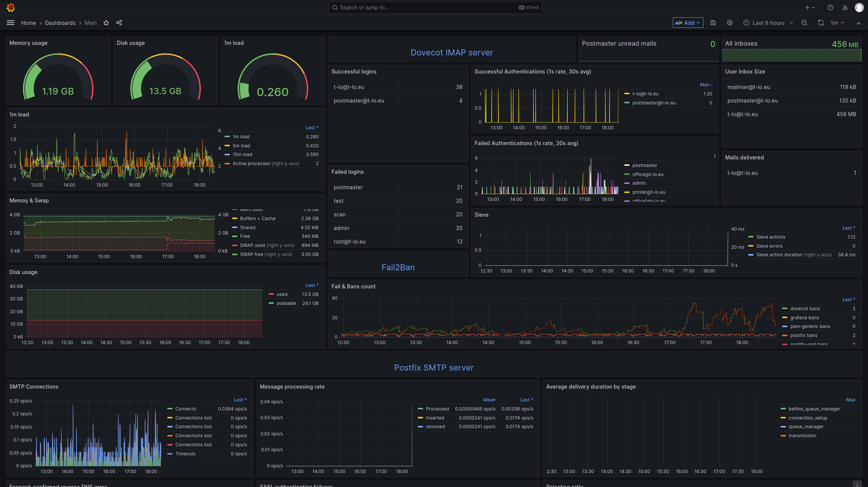Toggle Buffers + Cache series visibility
This screenshot has height=487, width=868.
click(258, 219)
